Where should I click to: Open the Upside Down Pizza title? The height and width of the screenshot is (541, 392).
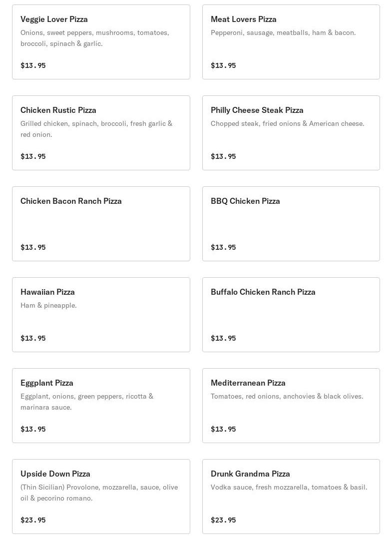point(55,474)
